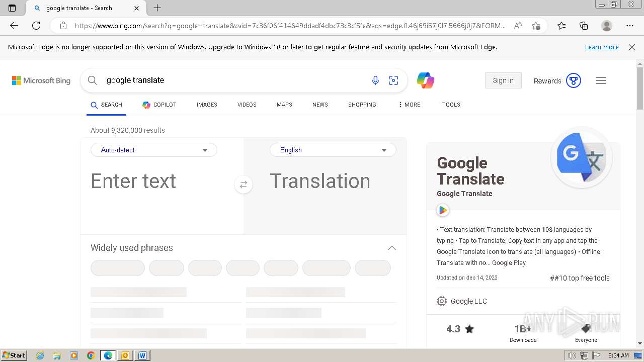644x362 pixels.
Task: Open the Google Translate title in side panel
Action: click(470, 171)
